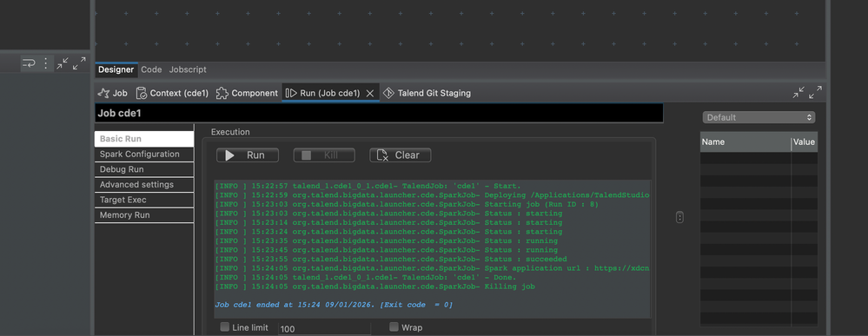The image size is (868, 336).
Task: Close the Run (Job cde1) tab
Action: pyautogui.click(x=370, y=94)
